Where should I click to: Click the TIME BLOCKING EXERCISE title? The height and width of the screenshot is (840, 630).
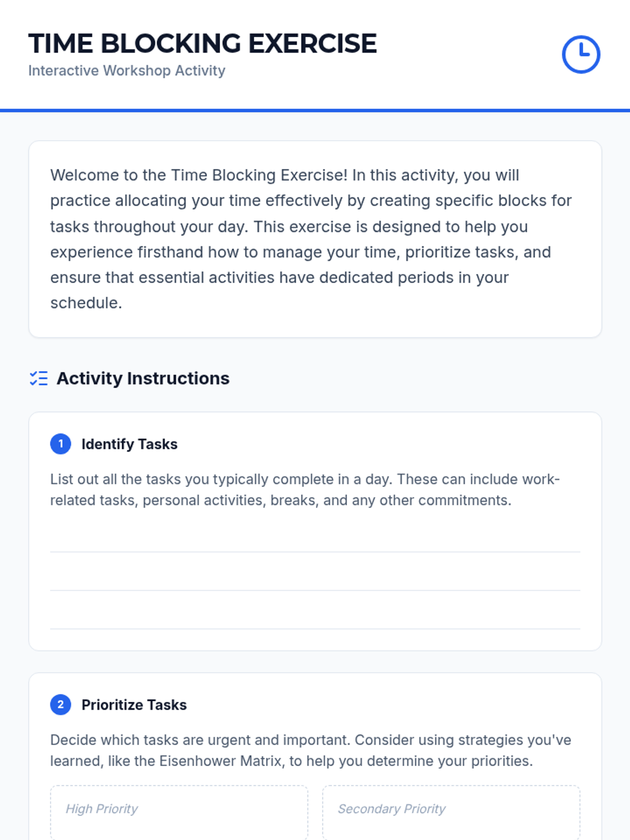203,44
